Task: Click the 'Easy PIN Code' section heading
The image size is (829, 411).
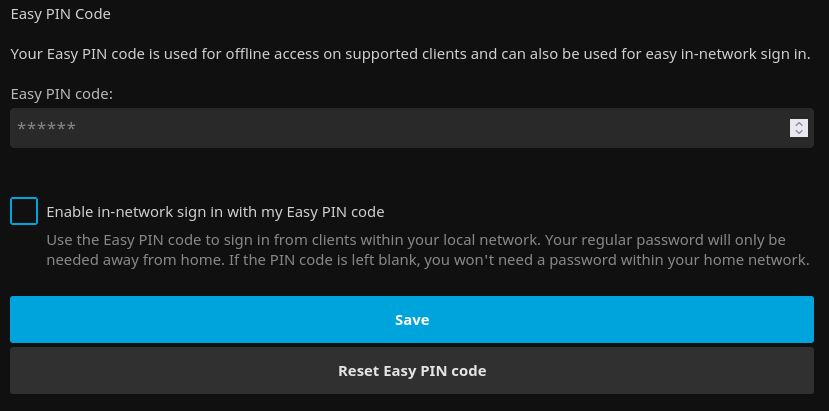Action: pyautogui.click(x=60, y=14)
